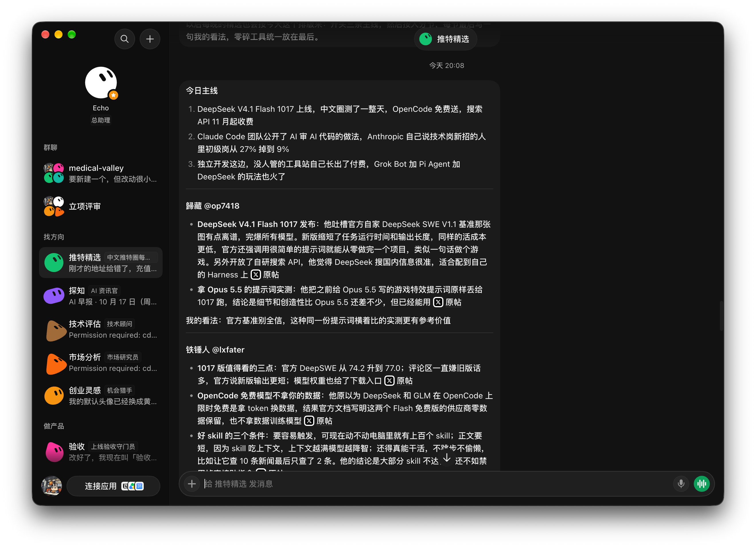
Task: Click green avatar of 推特精选 in sidebar
Action: (54, 263)
